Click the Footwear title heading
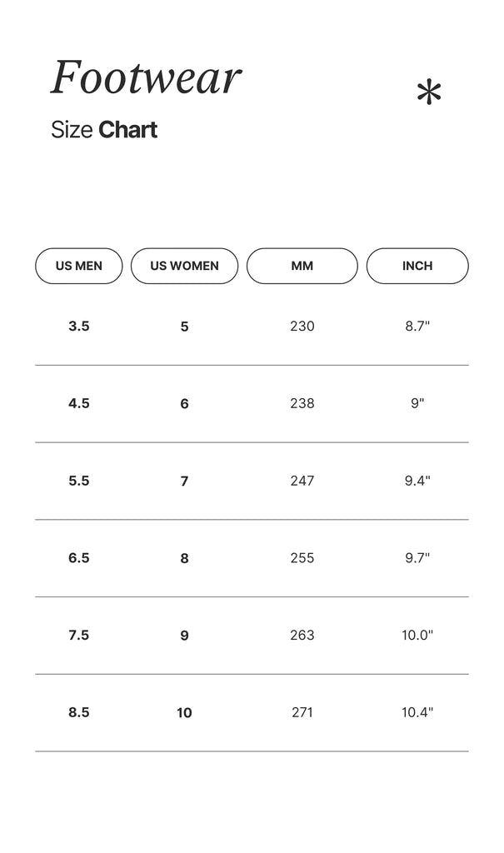The height and width of the screenshot is (853, 504). point(146,77)
